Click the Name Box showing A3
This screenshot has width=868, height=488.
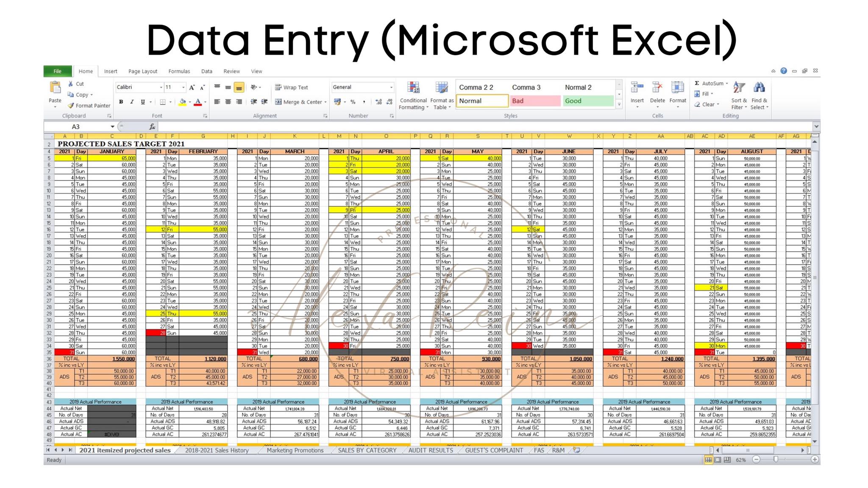click(x=76, y=127)
